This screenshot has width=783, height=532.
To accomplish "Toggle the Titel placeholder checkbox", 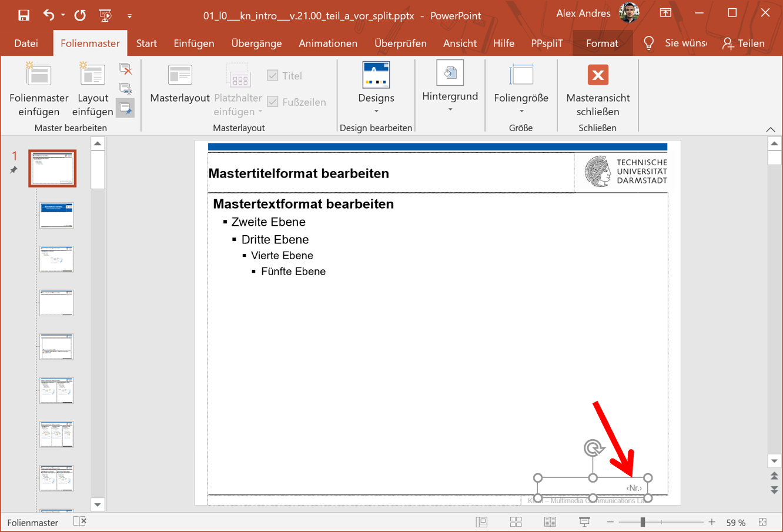I will [x=273, y=75].
